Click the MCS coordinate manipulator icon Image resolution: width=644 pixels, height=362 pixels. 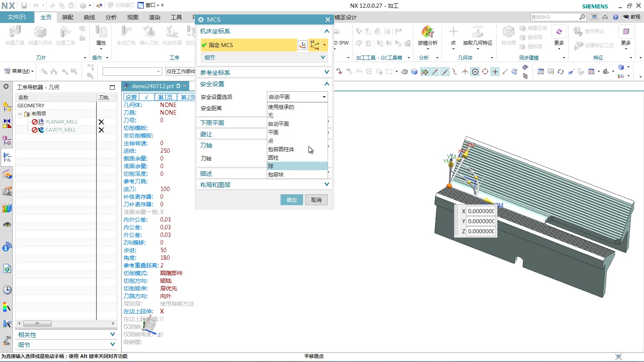click(314, 45)
